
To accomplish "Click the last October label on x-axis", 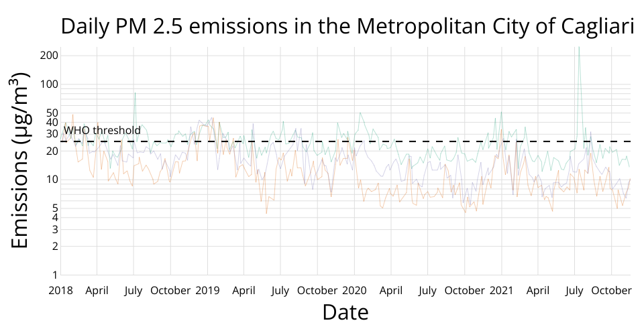I will pos(611,290).
